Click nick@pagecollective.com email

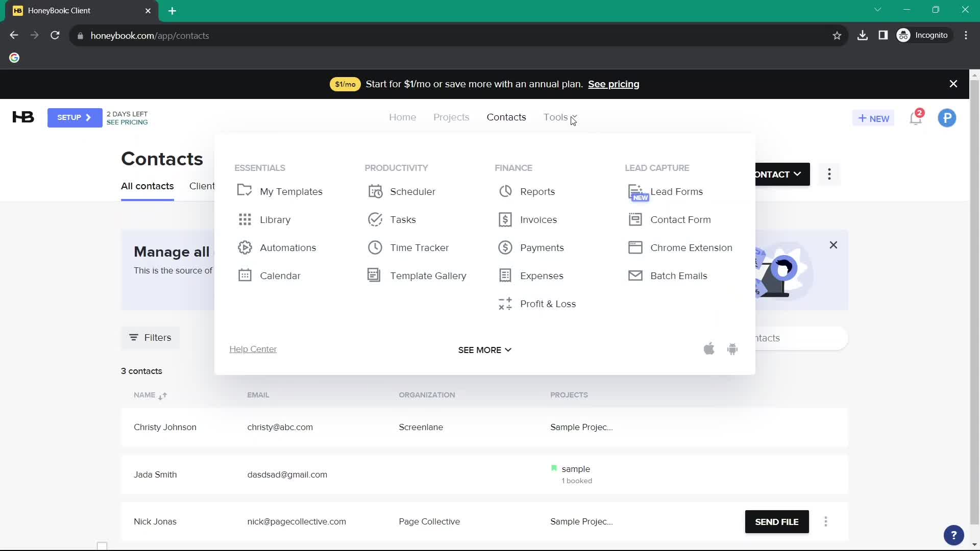(x=297, y=522)
